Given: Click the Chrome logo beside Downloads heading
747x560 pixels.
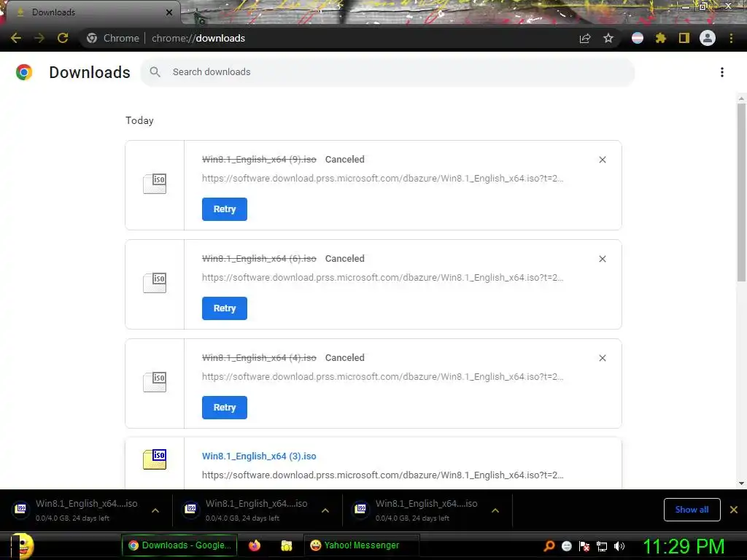Looking at the screenshot, I should pos(24,72).
